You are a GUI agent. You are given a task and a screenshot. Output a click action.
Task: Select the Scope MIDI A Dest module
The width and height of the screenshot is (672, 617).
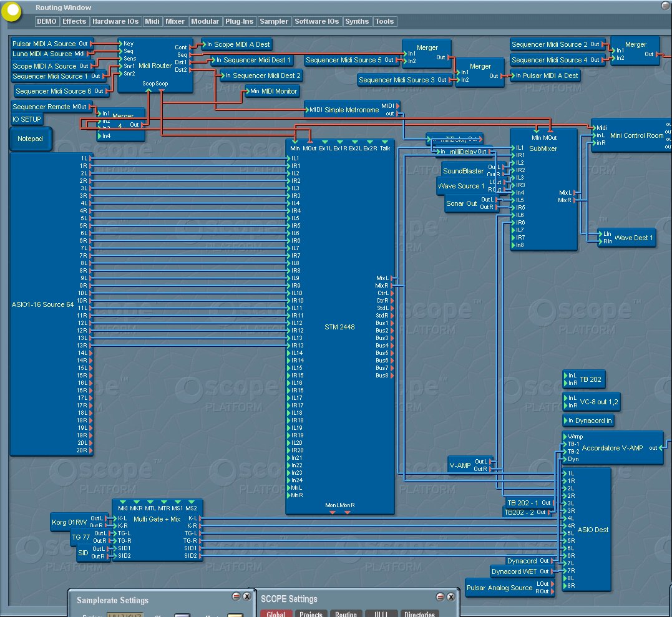point(238,44)
